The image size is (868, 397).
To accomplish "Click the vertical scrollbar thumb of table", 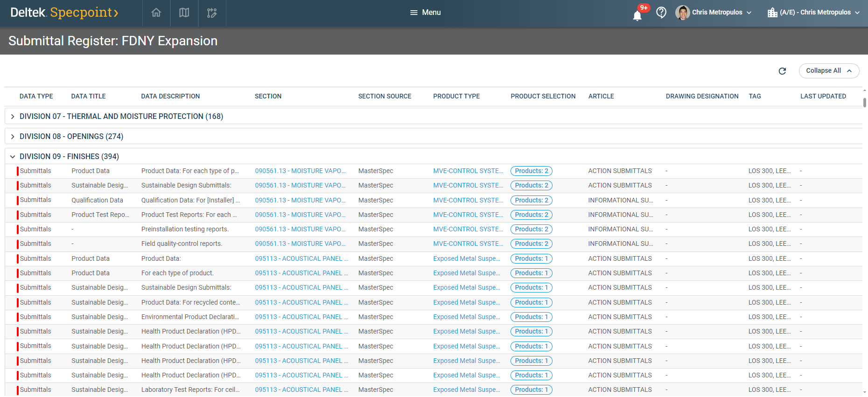I will (865, 103).
